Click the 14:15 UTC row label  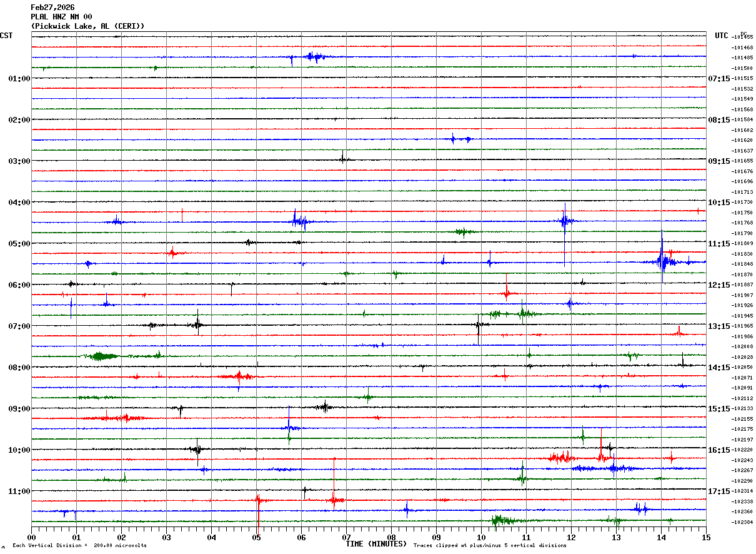click(719, 368)
